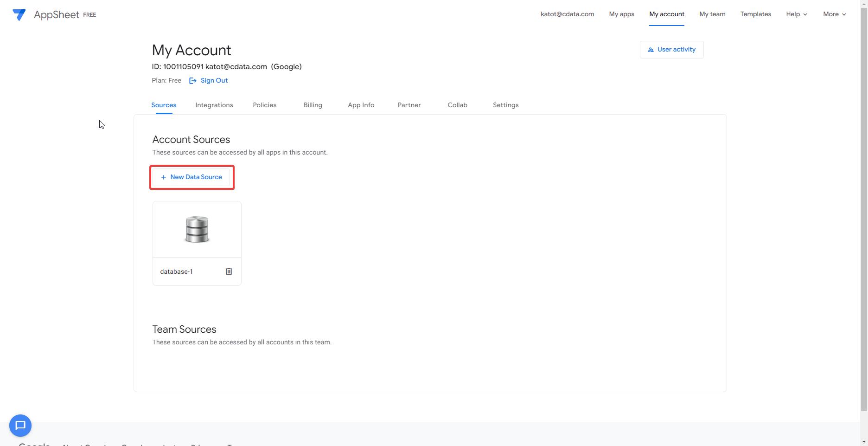The image size is (868, 446).
Task: Go to My apps
Action: [x=622, y=14]
